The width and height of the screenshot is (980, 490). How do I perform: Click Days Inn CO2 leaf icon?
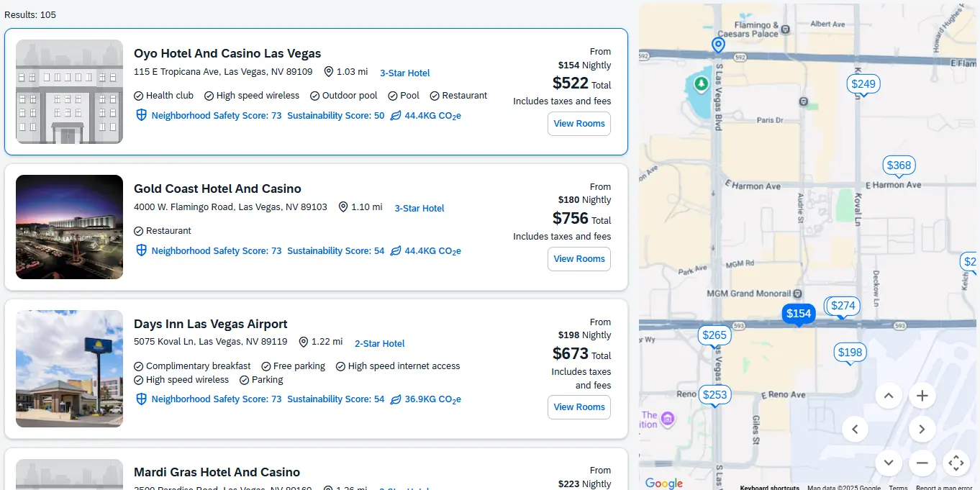coord(396,399)
